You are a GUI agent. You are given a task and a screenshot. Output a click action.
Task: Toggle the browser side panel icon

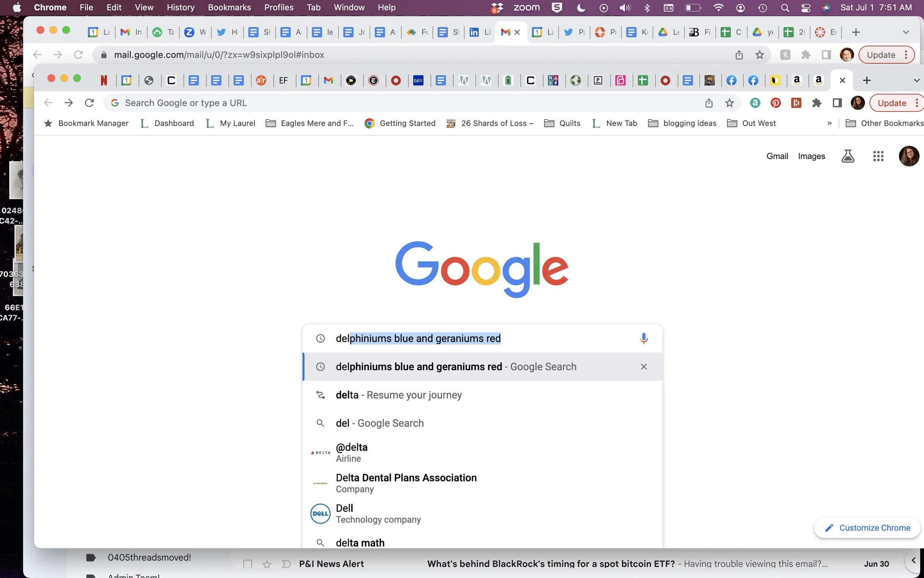click(837, 103)
